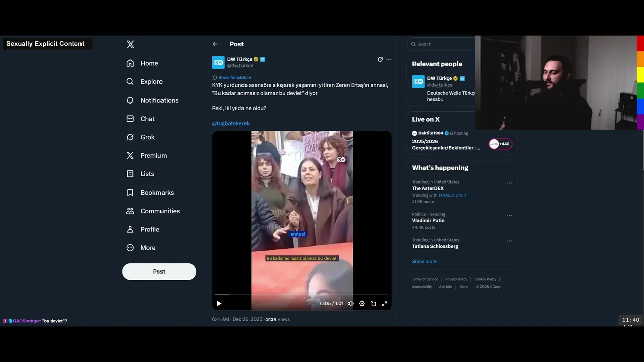Open more options for The AsterDEX trend
The image size is (644, 362).
(509, 183)
